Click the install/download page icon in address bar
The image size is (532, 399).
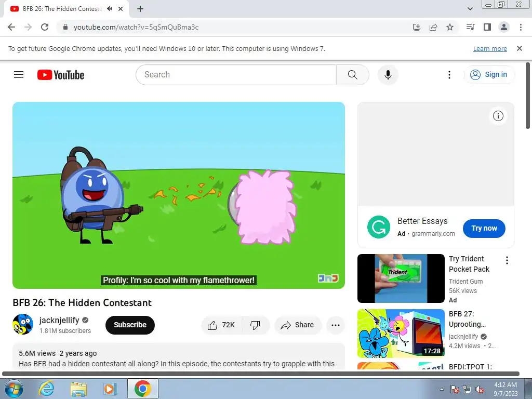click(x=417, y=27)
